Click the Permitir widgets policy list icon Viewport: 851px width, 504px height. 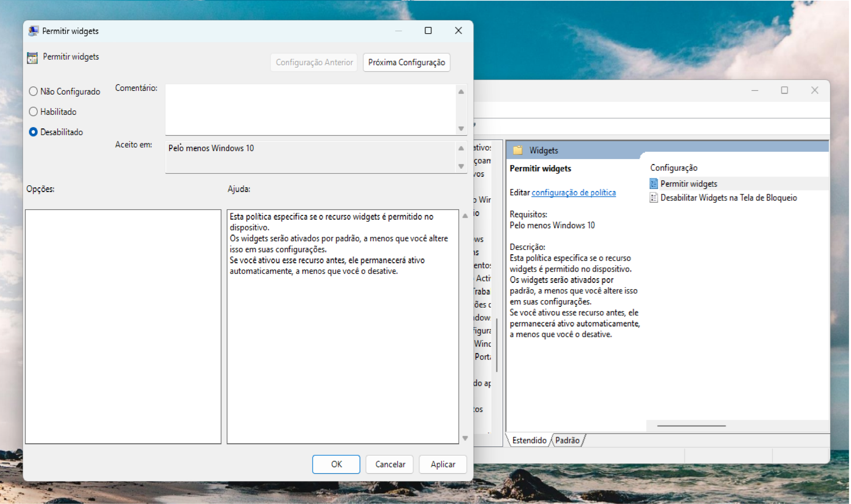click(653, 184)
